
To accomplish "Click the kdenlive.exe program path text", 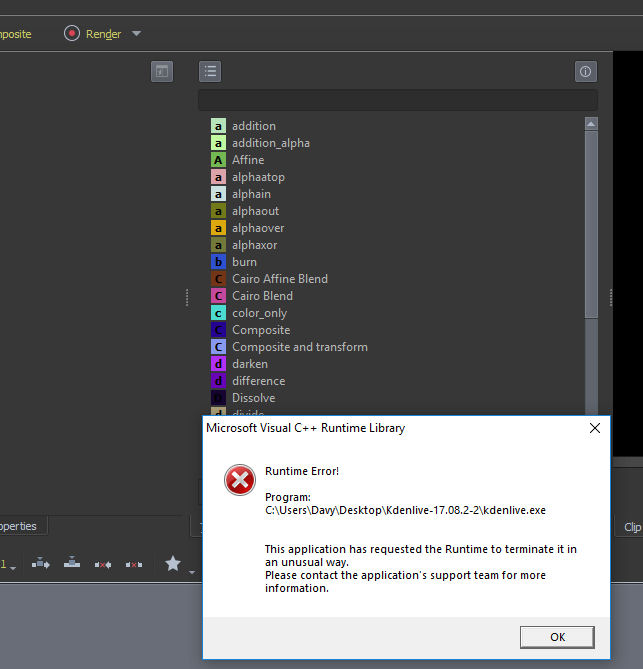I will 405,510.
